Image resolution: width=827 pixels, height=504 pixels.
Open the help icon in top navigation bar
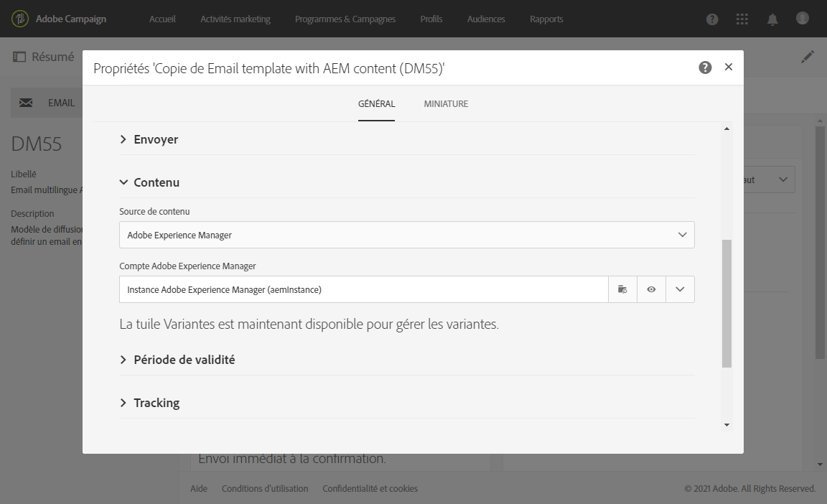pyautogui.click(x=712, y=19)
